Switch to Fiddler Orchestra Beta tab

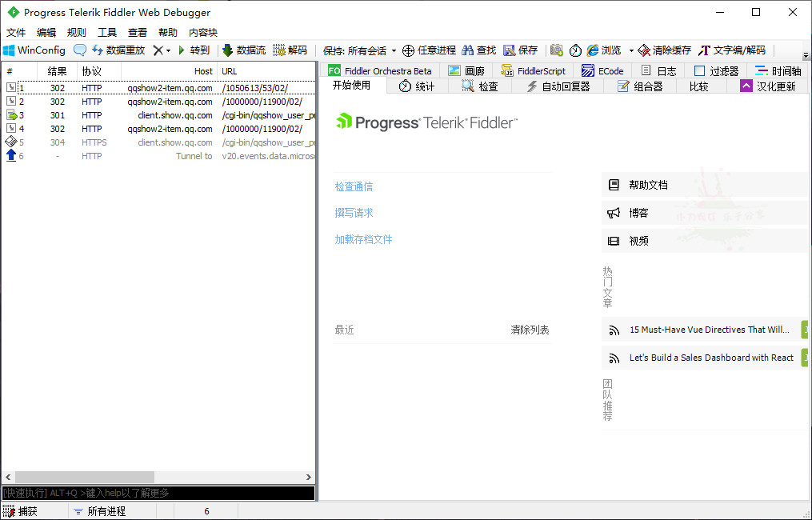[380, 71]
